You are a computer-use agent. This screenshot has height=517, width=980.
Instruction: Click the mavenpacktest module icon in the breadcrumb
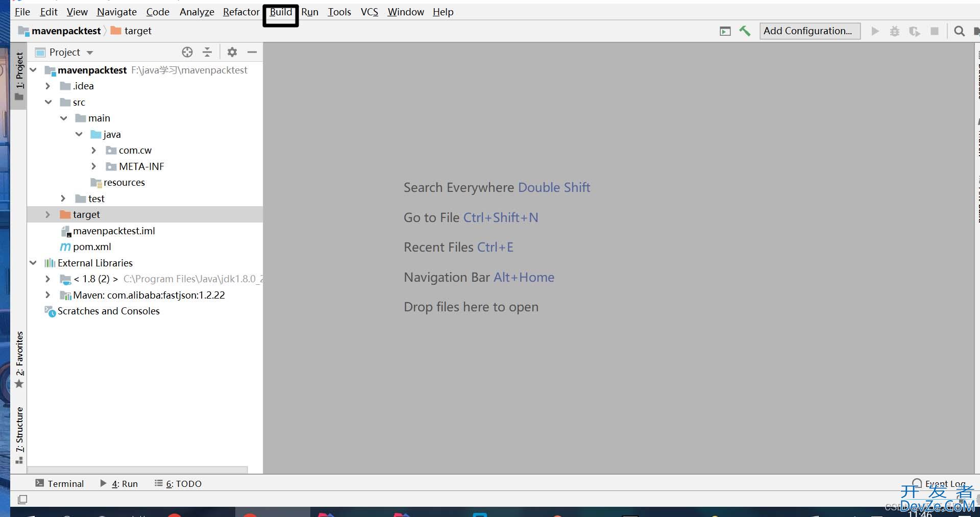coord(23,31)
